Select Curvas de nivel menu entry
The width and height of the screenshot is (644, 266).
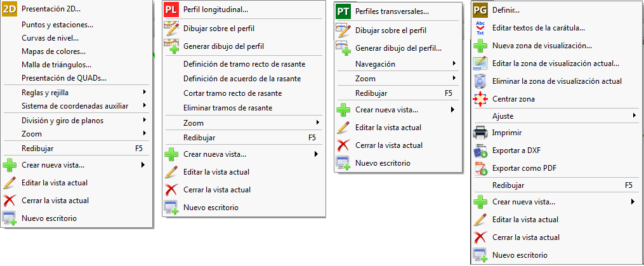click(x=49, y=38)
